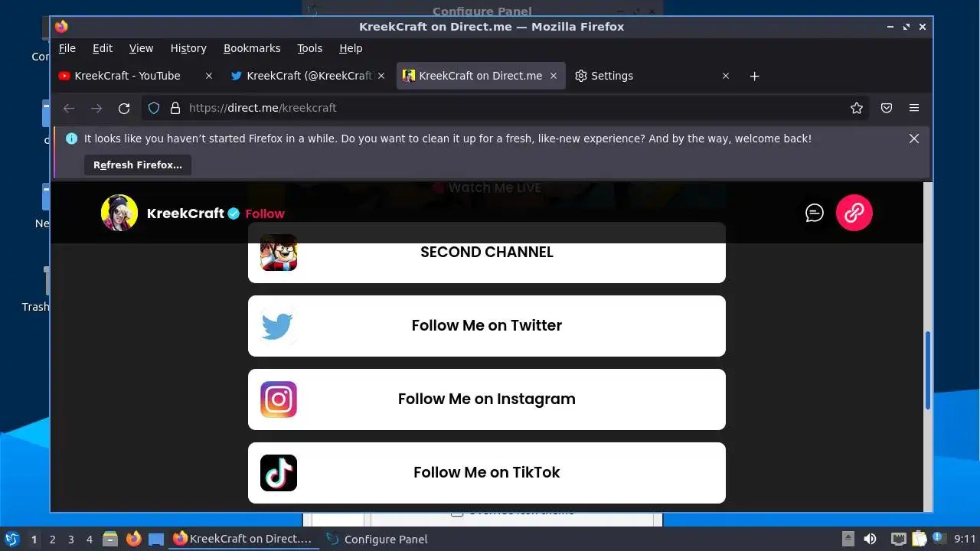
Task: Click the Firefox logo in title bar
Action: (x=62, y=26)
